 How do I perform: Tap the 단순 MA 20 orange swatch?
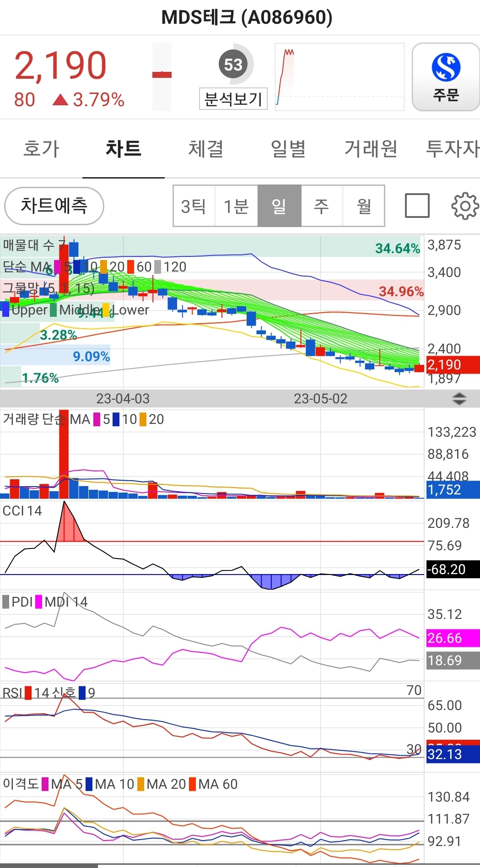coord(104,266)
